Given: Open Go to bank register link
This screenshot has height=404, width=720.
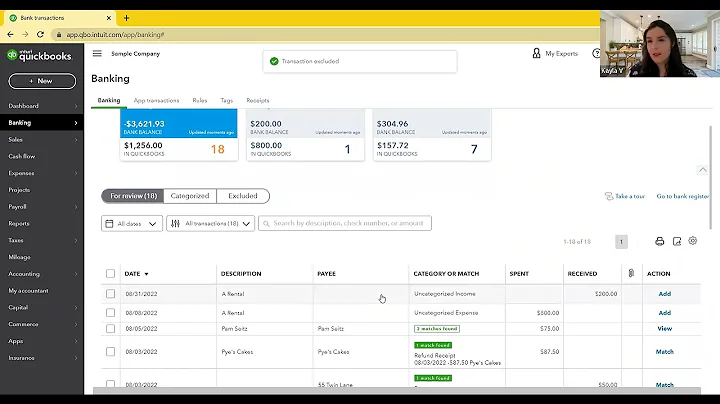Looking at the screenshot, I should click(x=683, y=196).
